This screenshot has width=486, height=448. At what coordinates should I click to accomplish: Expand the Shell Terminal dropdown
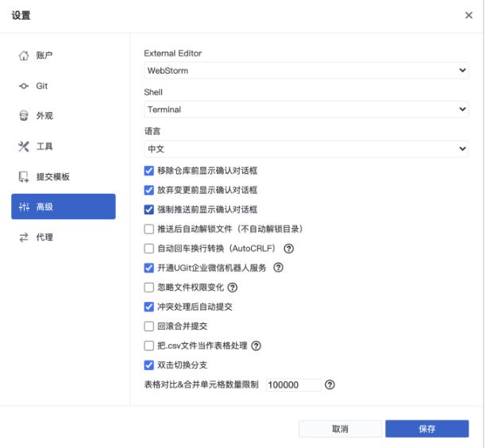(x=307, y=110)
